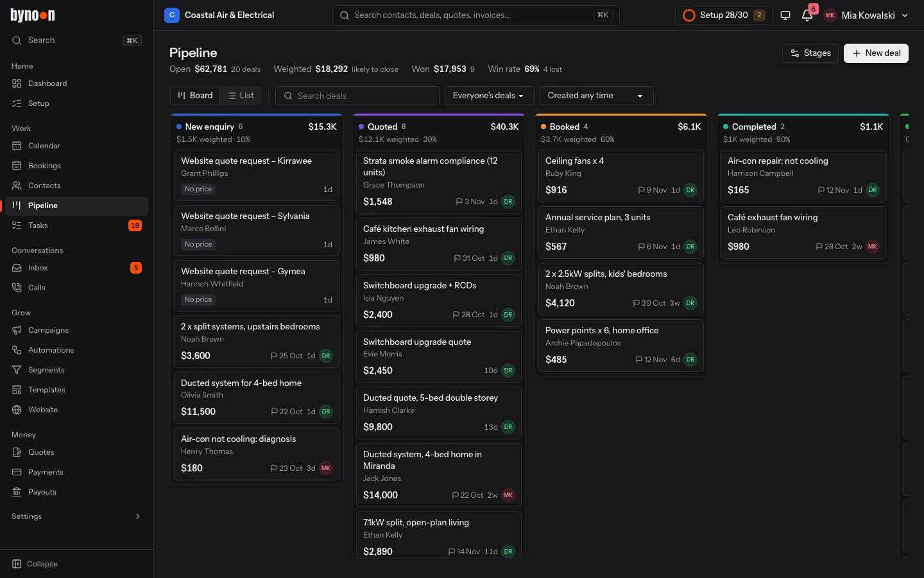Viewport: 924px width, 578px height.
Task: Expand the Settings section
Action: coord(77,516)
